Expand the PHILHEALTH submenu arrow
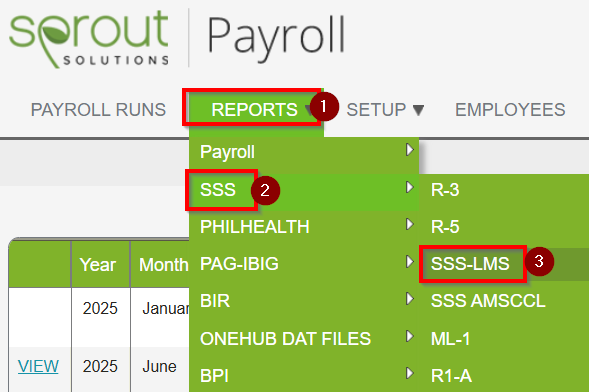This screenshot has height=392, width=589. click(x=409, y=224)
